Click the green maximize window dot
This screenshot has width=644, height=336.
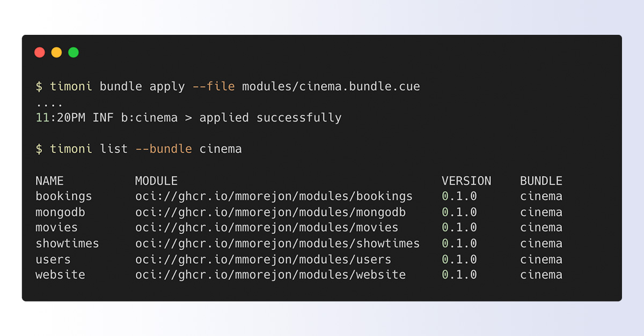point(74,53)
